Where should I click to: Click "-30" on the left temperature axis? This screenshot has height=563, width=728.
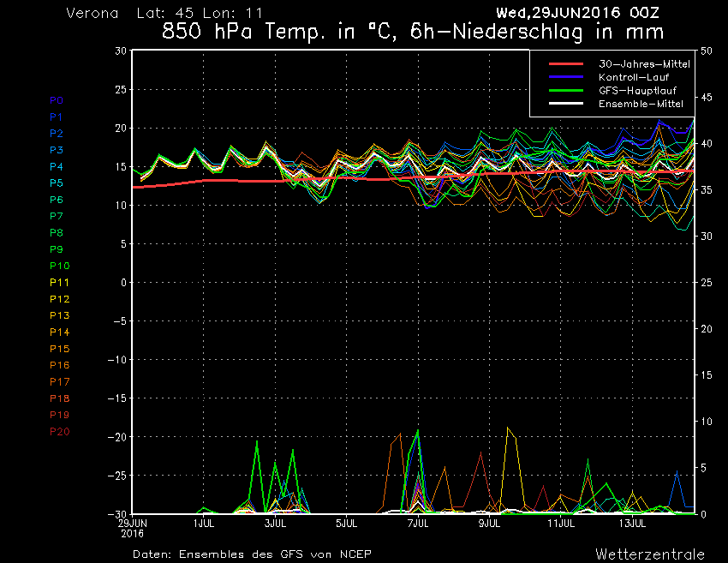pyautogui.click(x=117, y=514)
